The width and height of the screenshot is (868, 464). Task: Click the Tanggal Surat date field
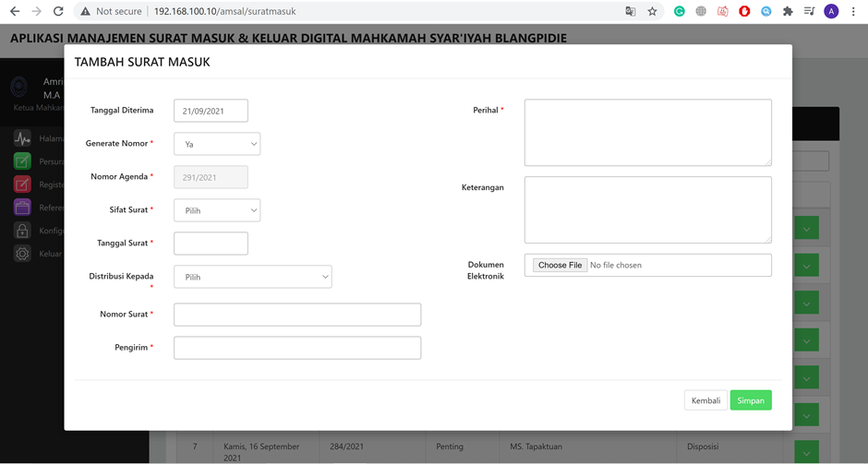[211, 244]
